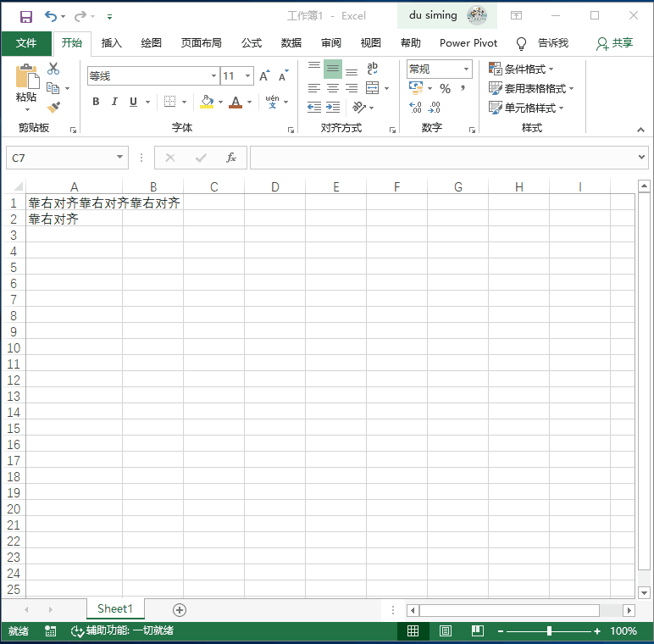654x644 pixels.
Task: Collapse the ribbon with up chevron
Action: [x=640, y=130]
